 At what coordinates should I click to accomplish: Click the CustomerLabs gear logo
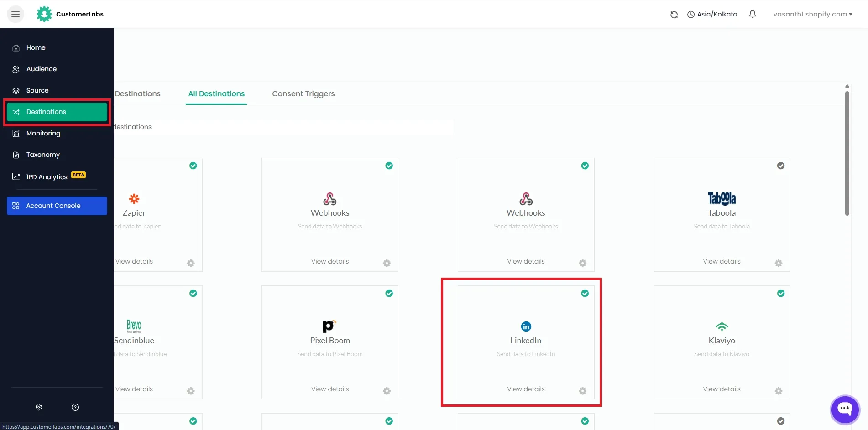[44, 14]
